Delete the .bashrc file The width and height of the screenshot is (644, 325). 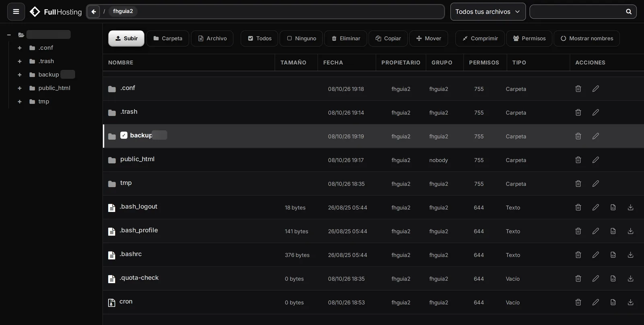(578, 255)
